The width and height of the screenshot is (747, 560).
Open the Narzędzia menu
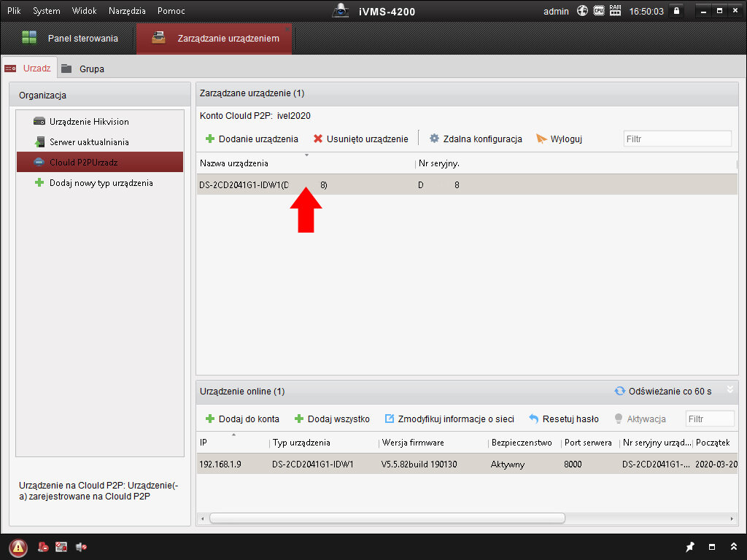[x=127, y=11]
